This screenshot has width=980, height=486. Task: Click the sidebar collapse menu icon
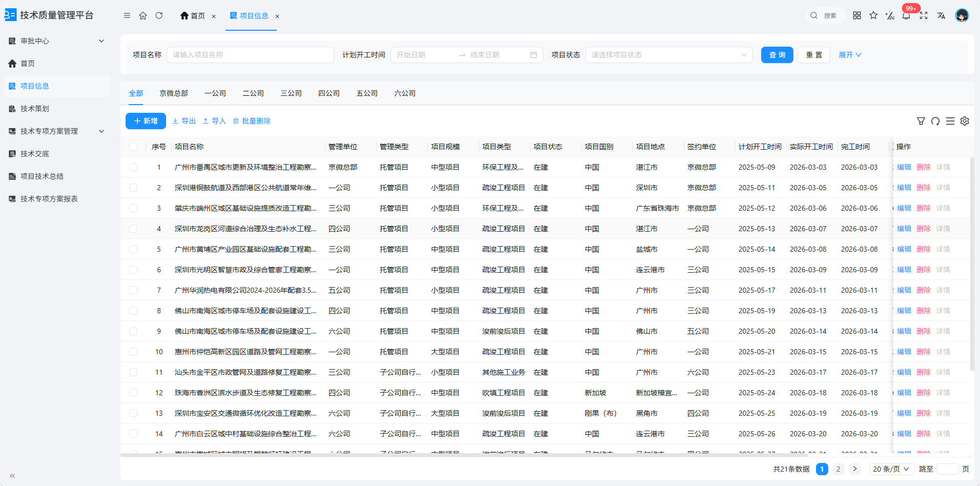tap(127, 16)
